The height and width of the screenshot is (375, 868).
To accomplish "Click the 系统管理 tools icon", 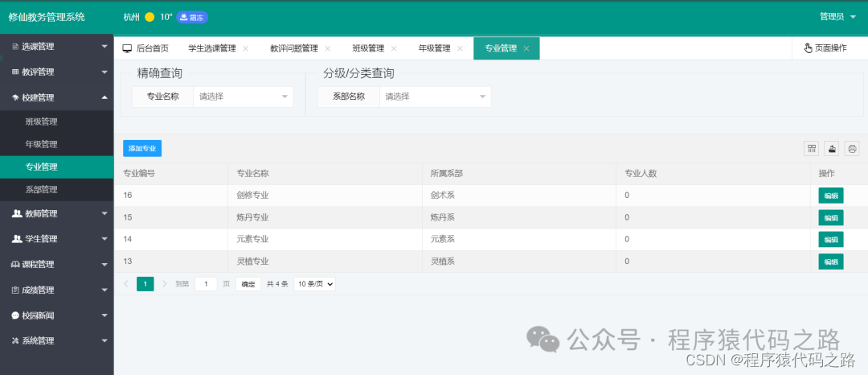I will [x=15, y=341].
